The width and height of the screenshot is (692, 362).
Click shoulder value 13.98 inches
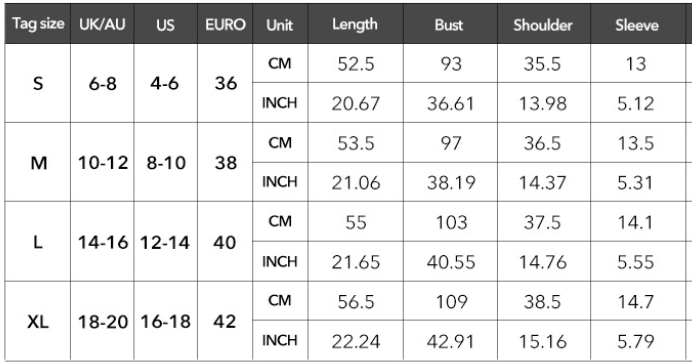pos(544,103)
